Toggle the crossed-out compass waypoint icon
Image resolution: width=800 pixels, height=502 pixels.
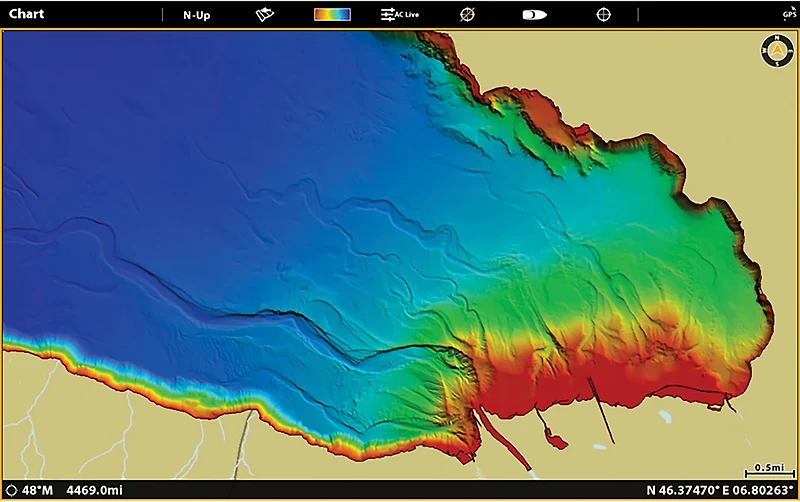[x=467, y=15]
